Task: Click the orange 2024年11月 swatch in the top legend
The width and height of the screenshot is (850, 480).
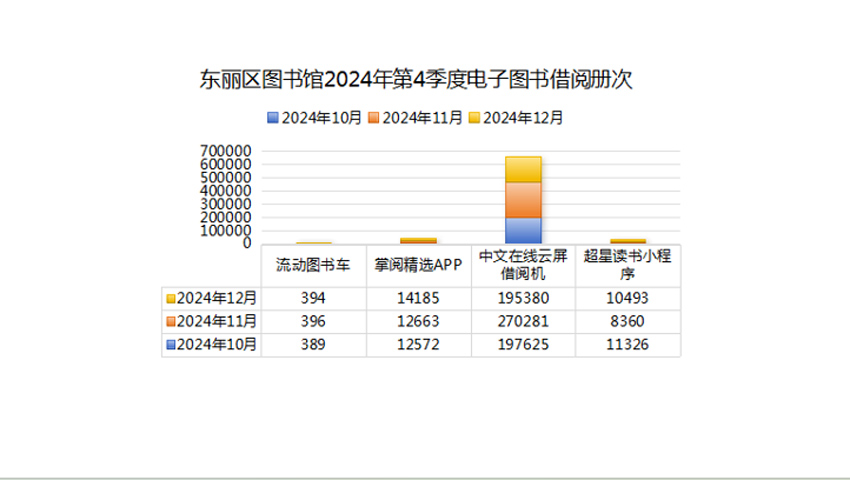Action: tap(374, 118)
